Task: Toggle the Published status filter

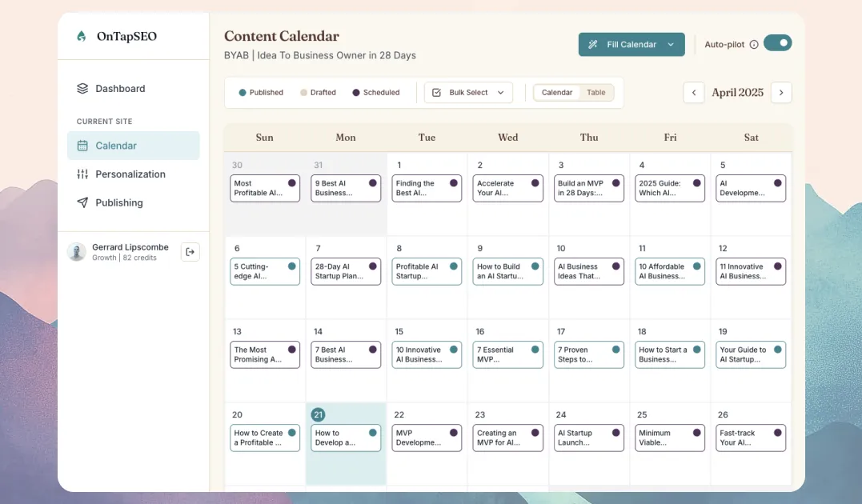Action: (261, 93)
